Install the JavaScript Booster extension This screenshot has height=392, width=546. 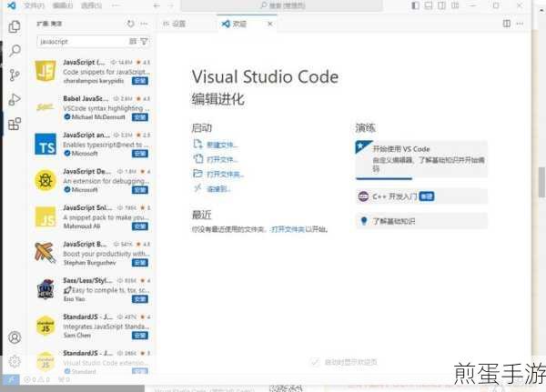(x=140, y=263)
